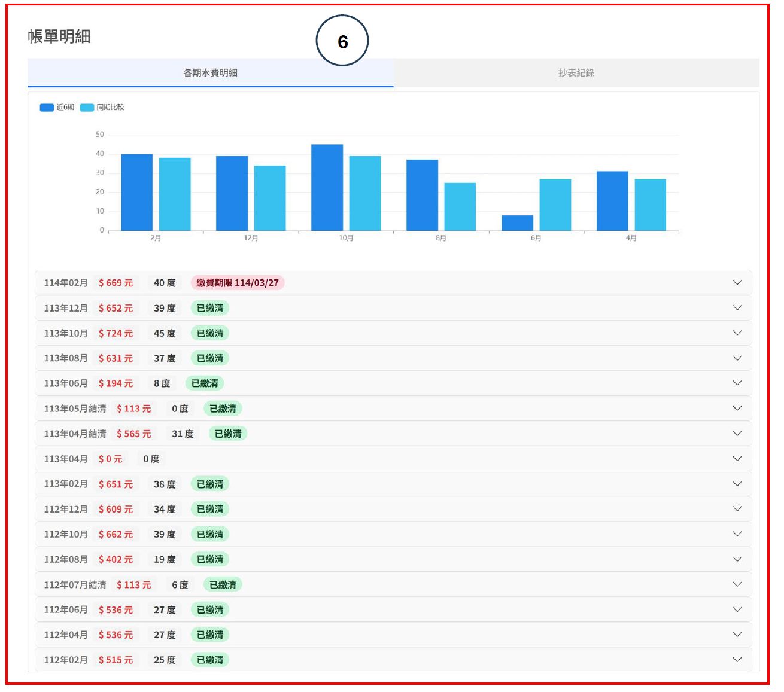Screen dimensions: 784x692
Task: Click the 6月 axis label
Action: coord(536,238)
